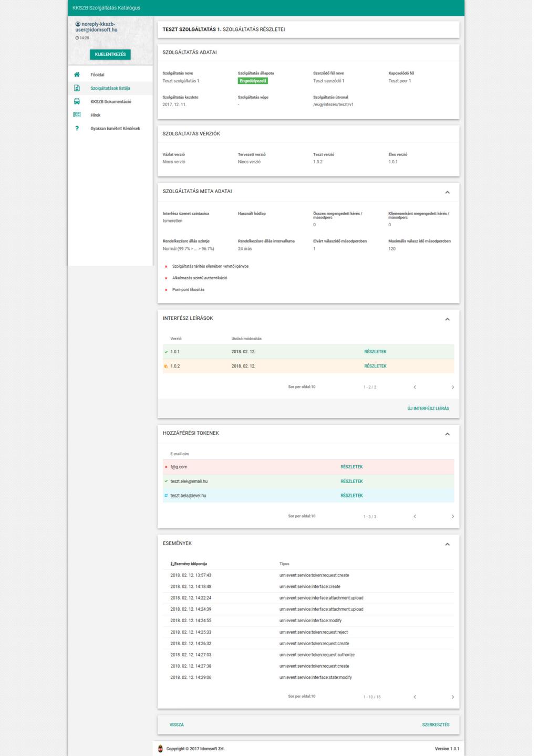Click the Szerkesztés edit button
Viewport: 538px width, 756px height.
pyautogui.click(x=436, y=724)
